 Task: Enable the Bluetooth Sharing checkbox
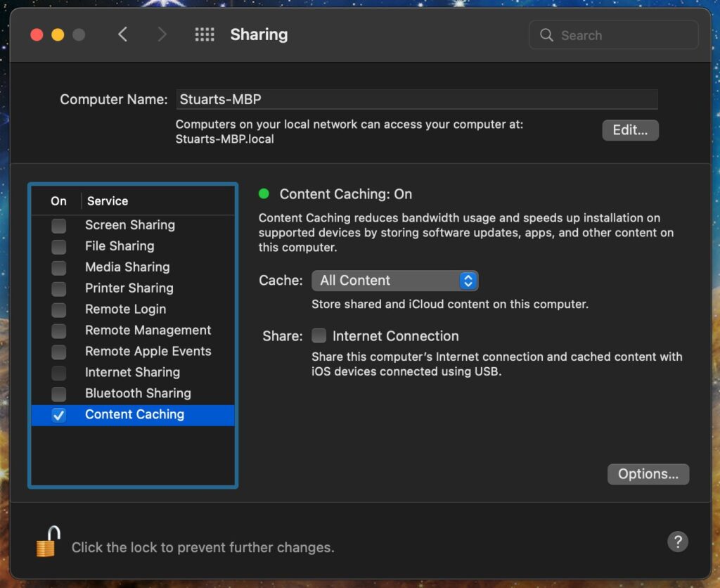click(x=59, y=394)
